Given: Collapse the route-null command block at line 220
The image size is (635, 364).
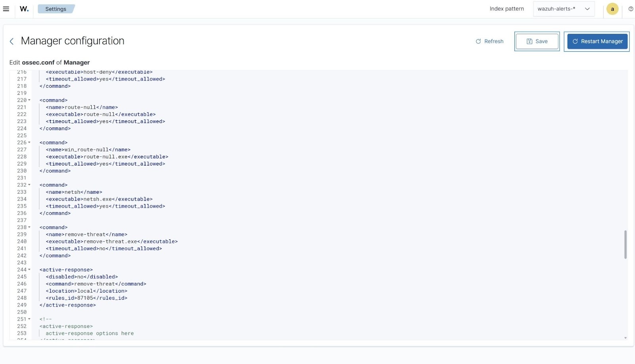Looking at the screenshot, I should [x=29, y=100].
